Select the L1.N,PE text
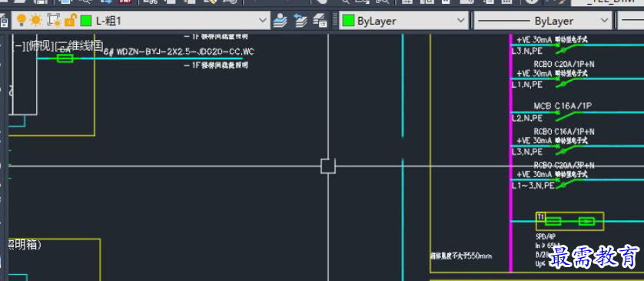Screen dimensions: 644x281 (x=527, y=85)
